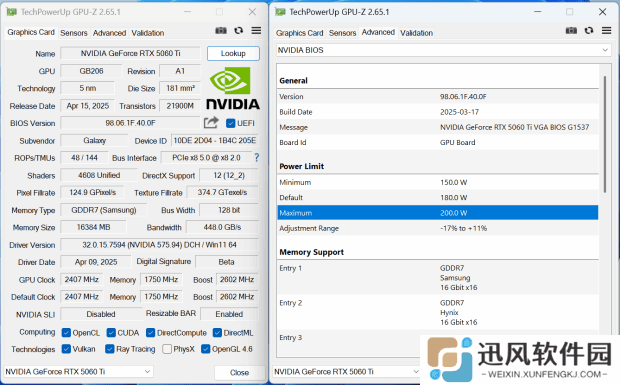Toggle the CUDA checkbox

coord(111,333)
